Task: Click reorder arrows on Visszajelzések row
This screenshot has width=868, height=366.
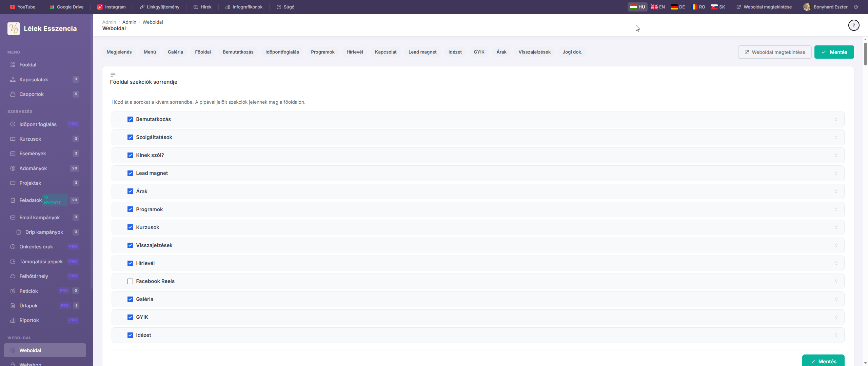Action: (836, 245)
